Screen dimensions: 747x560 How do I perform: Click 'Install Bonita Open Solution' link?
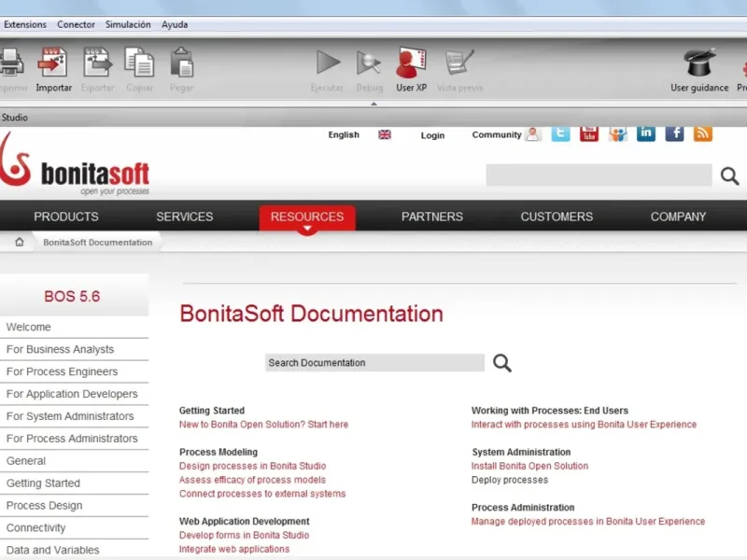coord(529,466)
